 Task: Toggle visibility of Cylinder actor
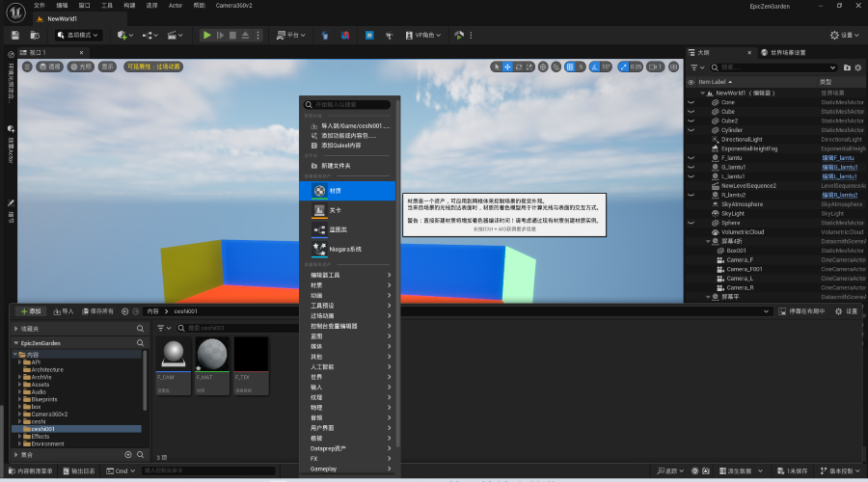coord(691,130)
